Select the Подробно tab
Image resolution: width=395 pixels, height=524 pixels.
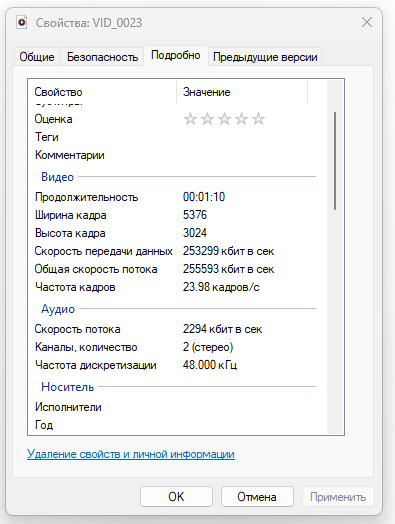(x=176, y=55)
